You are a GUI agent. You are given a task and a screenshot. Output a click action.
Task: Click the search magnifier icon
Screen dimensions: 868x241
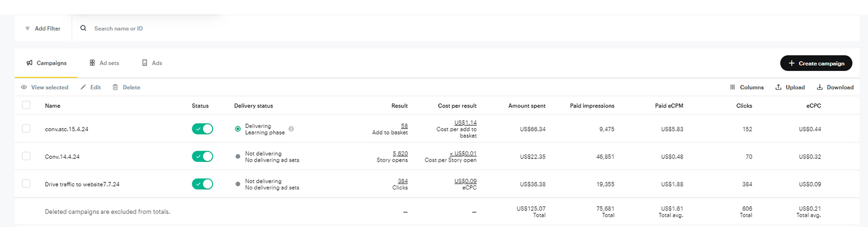84,28
